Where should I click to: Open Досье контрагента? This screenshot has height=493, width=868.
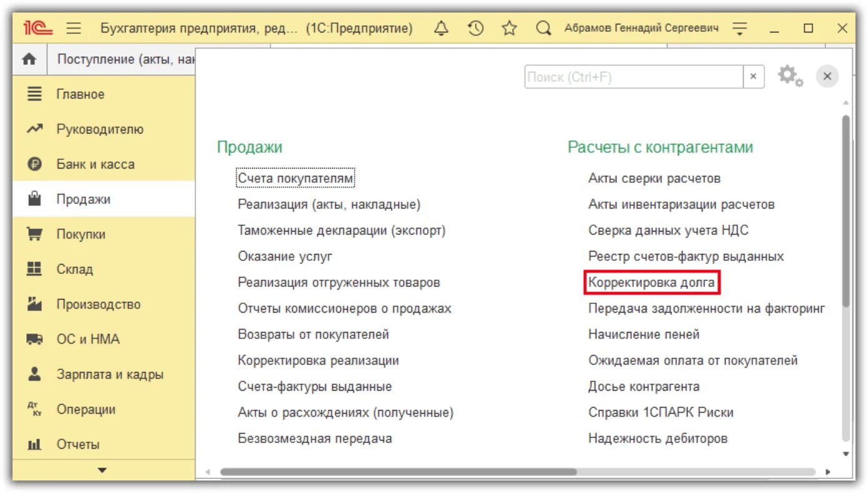click(644, 387)
